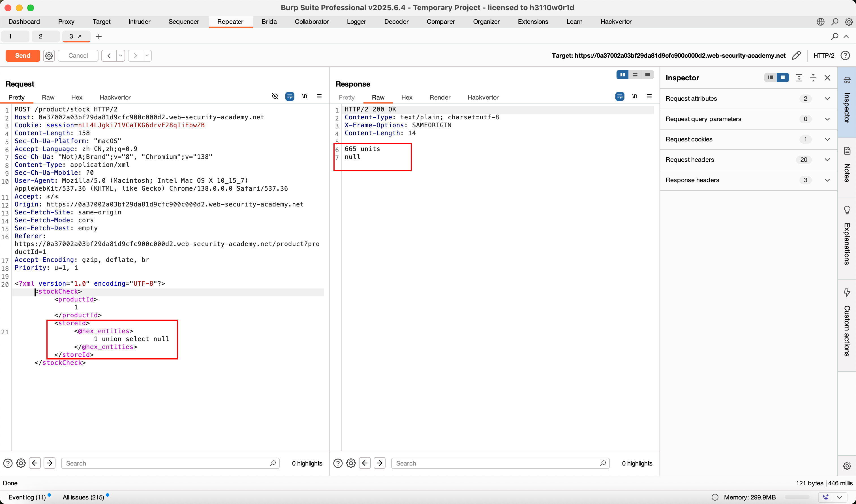Collapse the tab row with the up chevron
856x504 pixels.
[846, 36]
